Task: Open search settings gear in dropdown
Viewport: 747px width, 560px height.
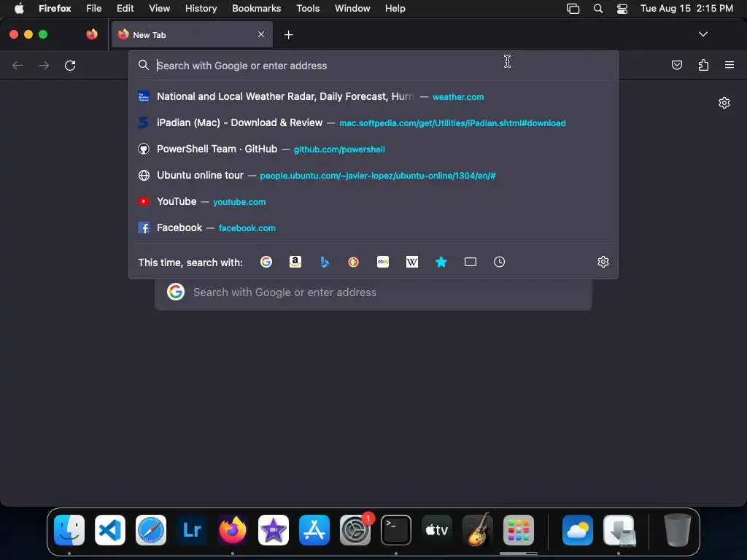Action: [x=603, y=262]
